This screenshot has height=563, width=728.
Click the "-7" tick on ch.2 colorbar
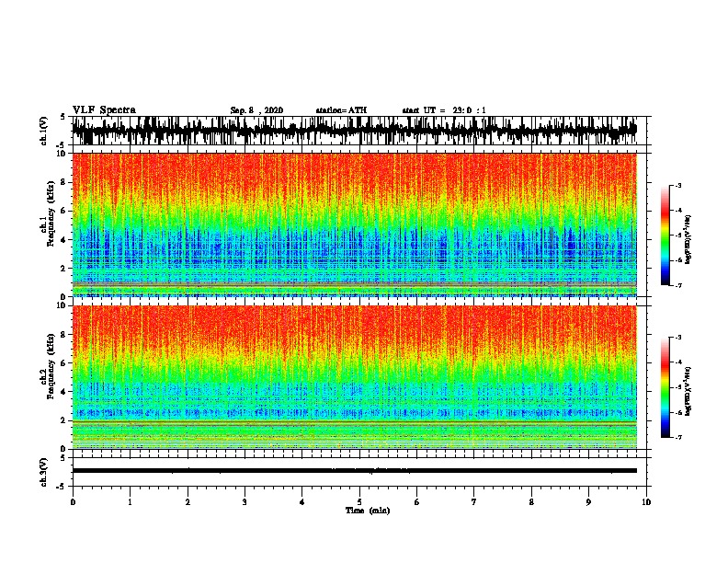coord(678,437)
